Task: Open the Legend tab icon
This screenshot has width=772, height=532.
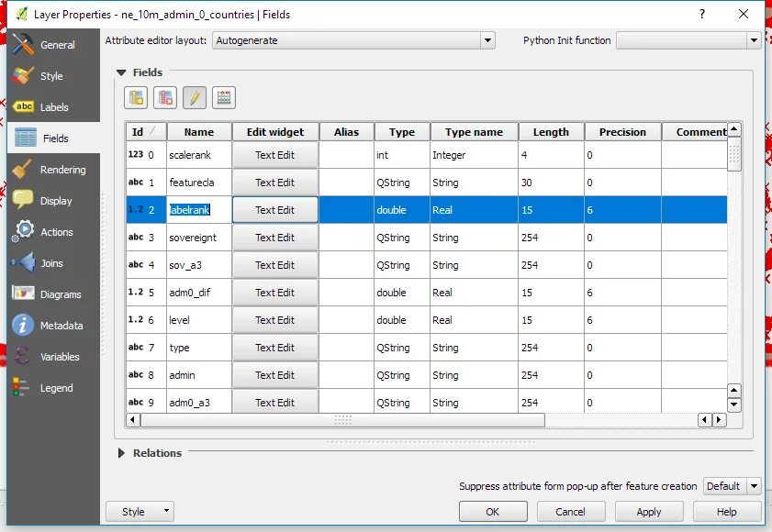Action: (21, 387)
